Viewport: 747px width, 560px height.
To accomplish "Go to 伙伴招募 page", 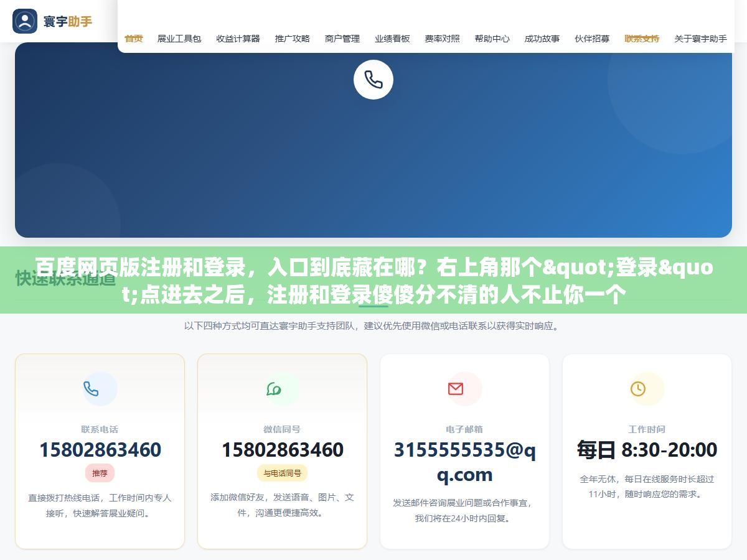I will tap(592, 39).
